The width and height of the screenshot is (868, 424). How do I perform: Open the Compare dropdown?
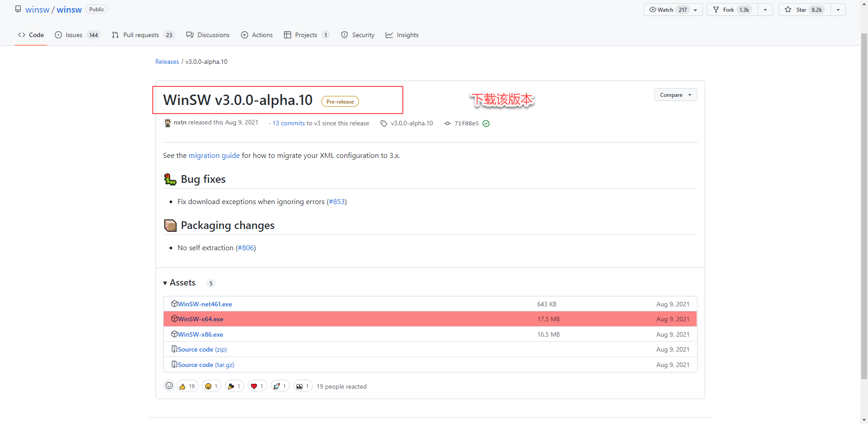[x=675, y=95]
